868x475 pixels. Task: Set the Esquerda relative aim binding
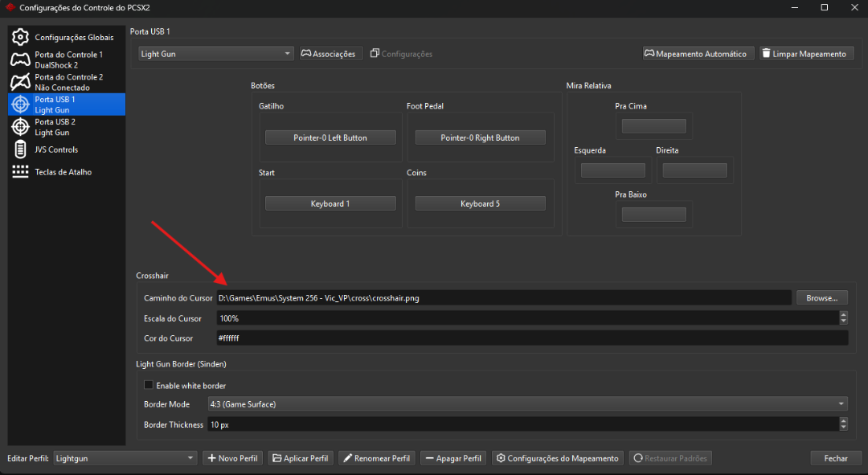pyautogui.click(x=612, y=170)
